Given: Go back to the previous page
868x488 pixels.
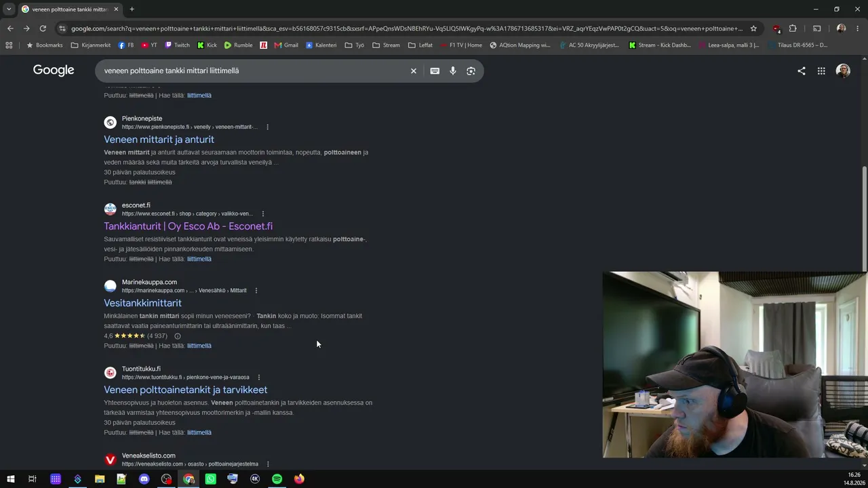Looking at the screenshot, I should 10,28.
